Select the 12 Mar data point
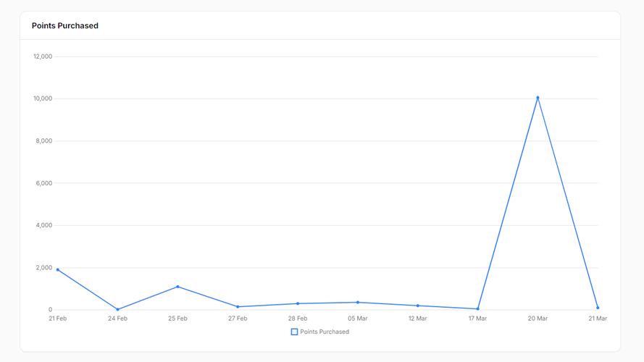This screenshot has height=362, width=644. click(418, 306)
